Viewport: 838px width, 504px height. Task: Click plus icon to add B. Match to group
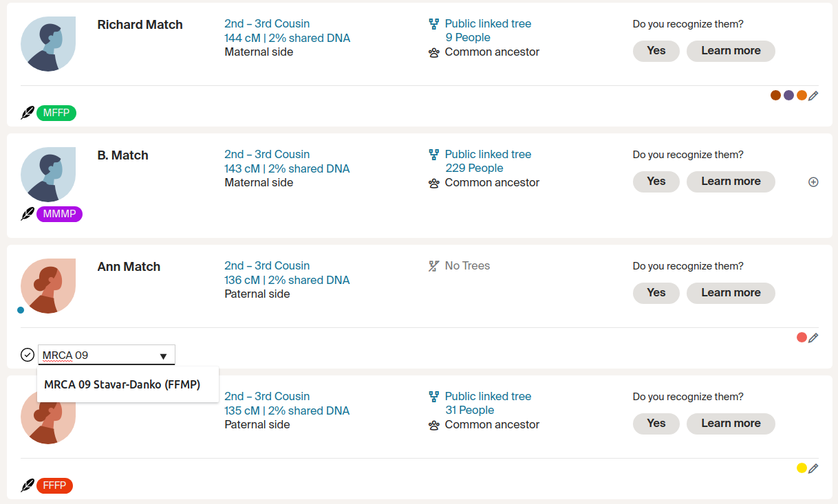(813, 182)
